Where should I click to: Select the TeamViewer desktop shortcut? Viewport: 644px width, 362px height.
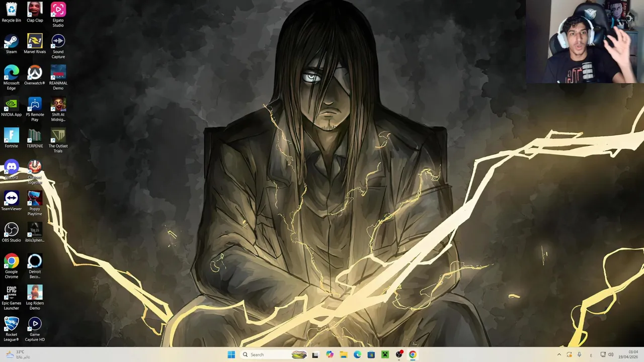pyautogui.click(x=11, y=201)
